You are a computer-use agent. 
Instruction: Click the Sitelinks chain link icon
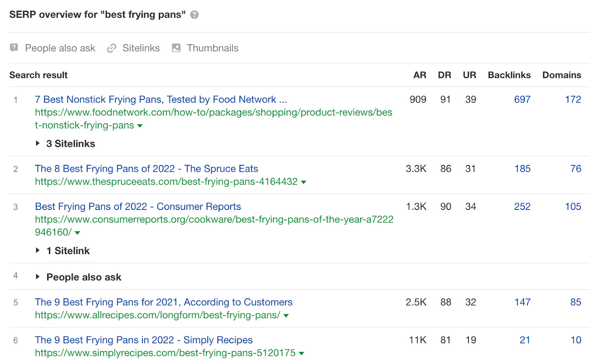111,48
